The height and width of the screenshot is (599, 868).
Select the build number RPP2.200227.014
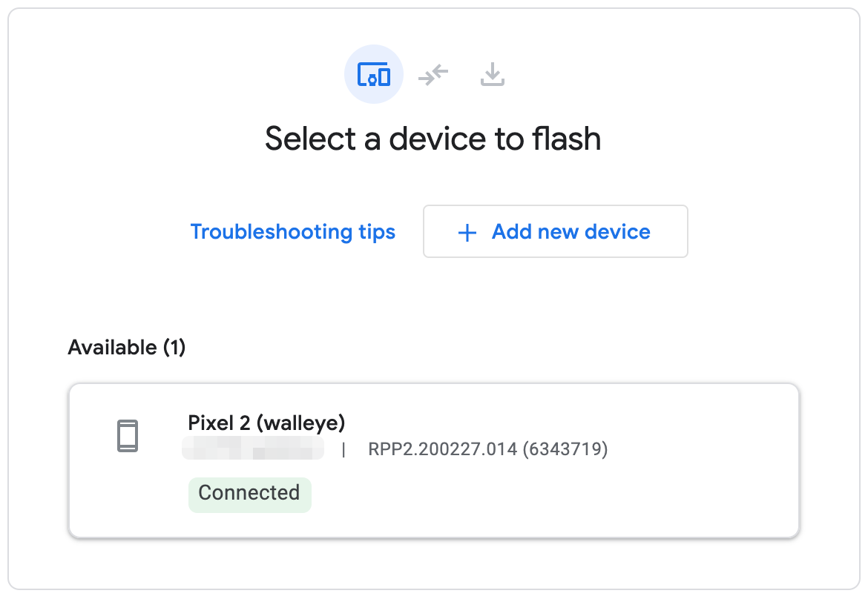[x=487, y=449]
